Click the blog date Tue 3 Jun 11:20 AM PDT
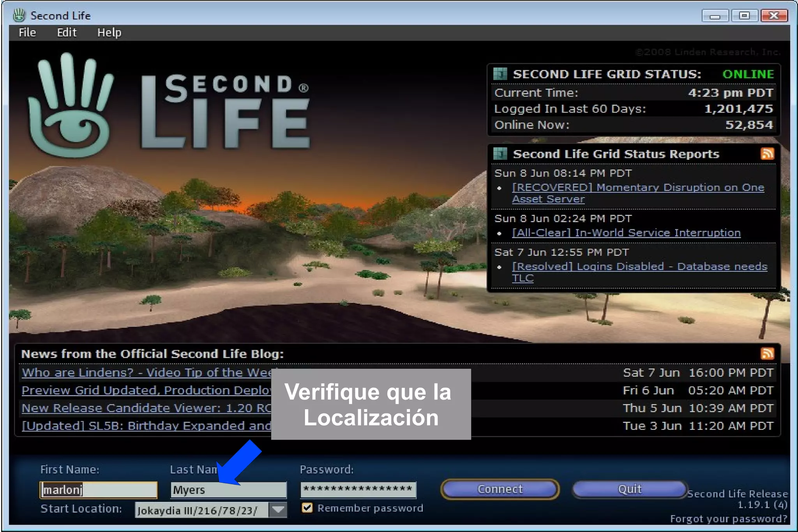 click(x=698, y=426)
